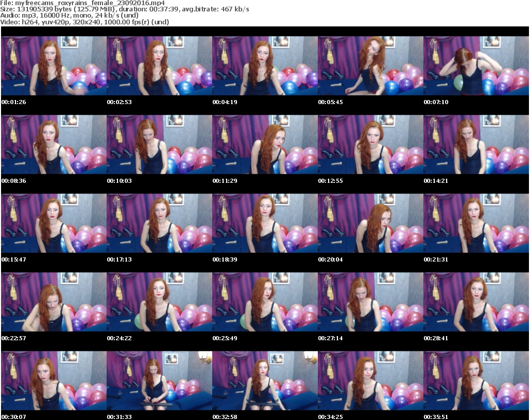
Task: Select the frame at 00:32:58
Action: click(x=265, y=381)
